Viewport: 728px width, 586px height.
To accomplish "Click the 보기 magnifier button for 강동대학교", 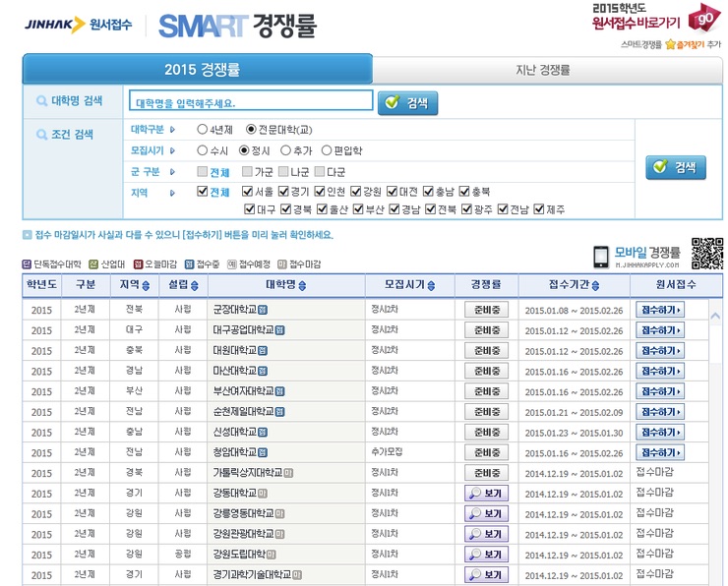I will (x=486, y=493).
